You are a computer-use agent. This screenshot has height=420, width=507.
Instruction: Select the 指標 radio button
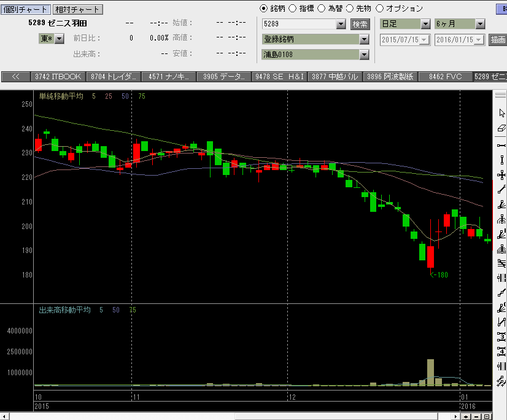click(x=292, y=9)
